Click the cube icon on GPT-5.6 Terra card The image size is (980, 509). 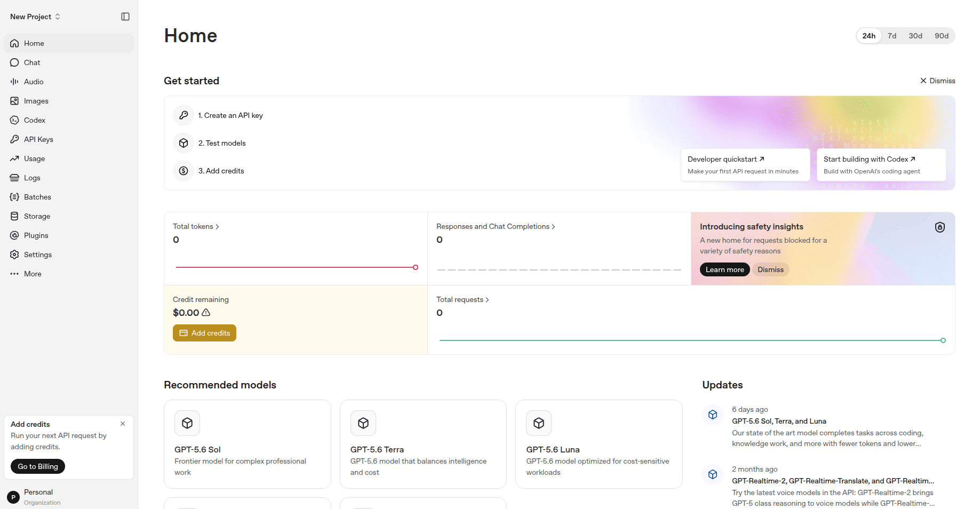click(x=363, y=423)
